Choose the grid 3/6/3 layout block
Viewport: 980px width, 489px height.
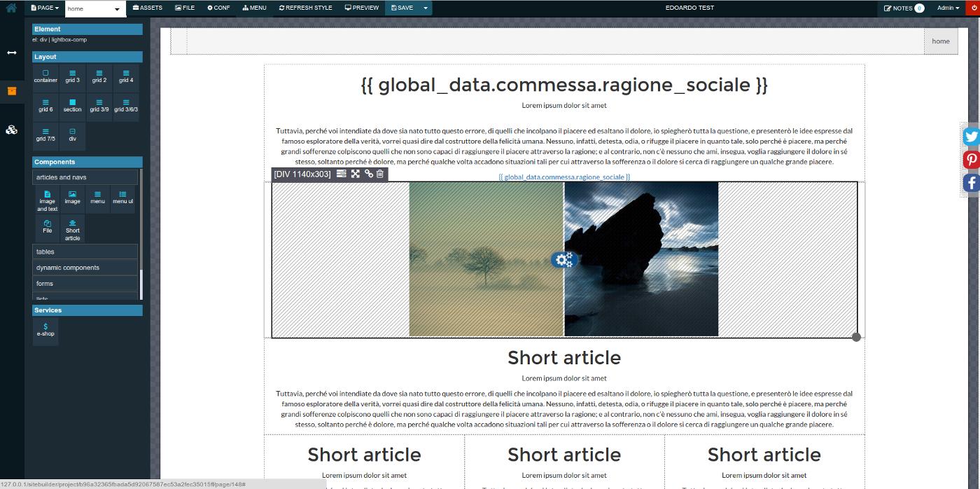click(x=126, y=106)
